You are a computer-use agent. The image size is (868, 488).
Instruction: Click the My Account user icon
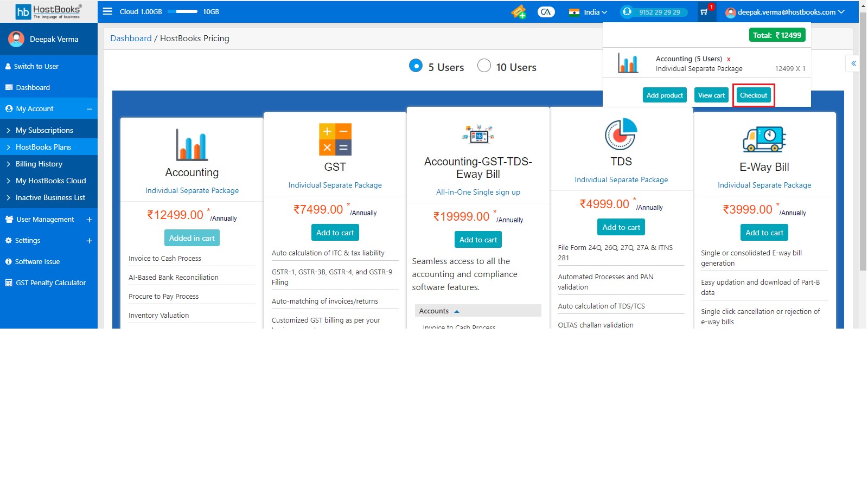(9, 109)
